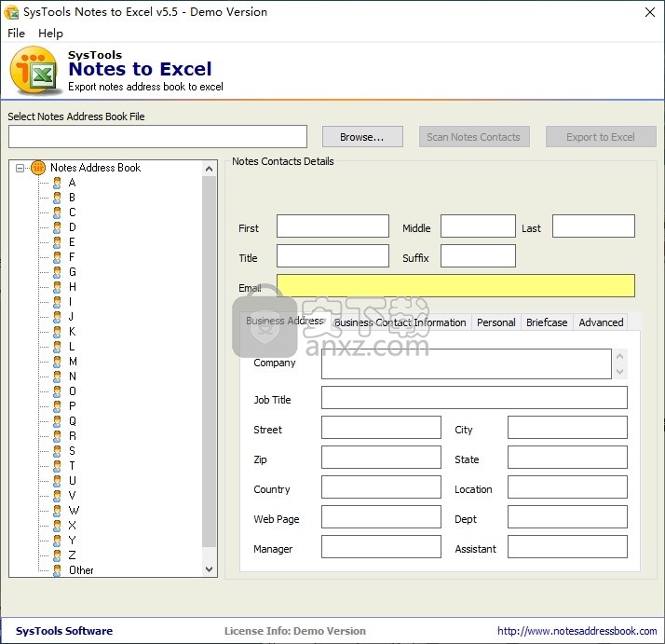
Task: Click the contact icon beside letter E
Action: (57, 242)
